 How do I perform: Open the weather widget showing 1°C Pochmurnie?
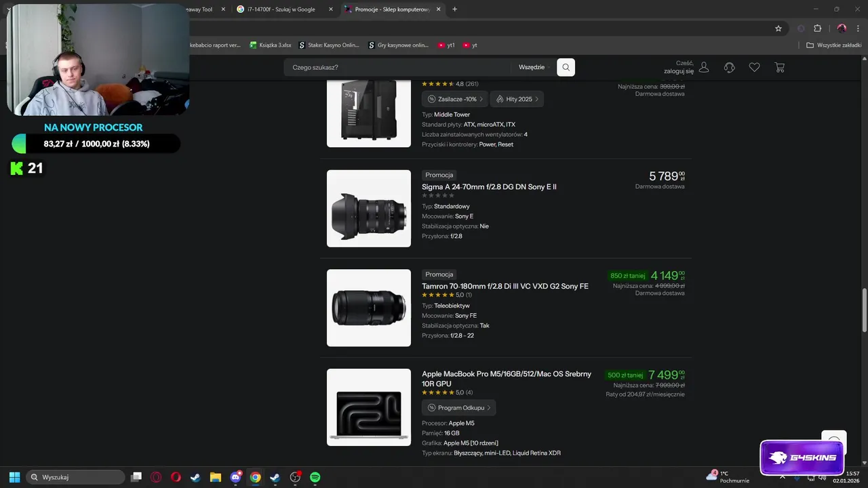coord(728,477)
